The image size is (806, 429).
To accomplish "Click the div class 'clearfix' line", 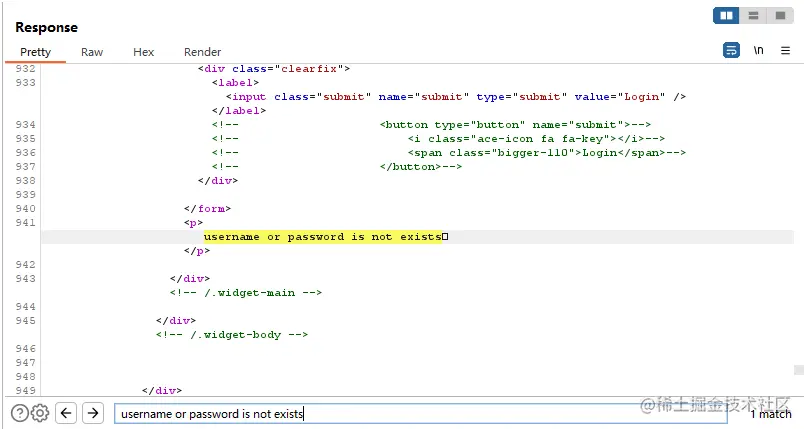I will (x=274, y=69).
